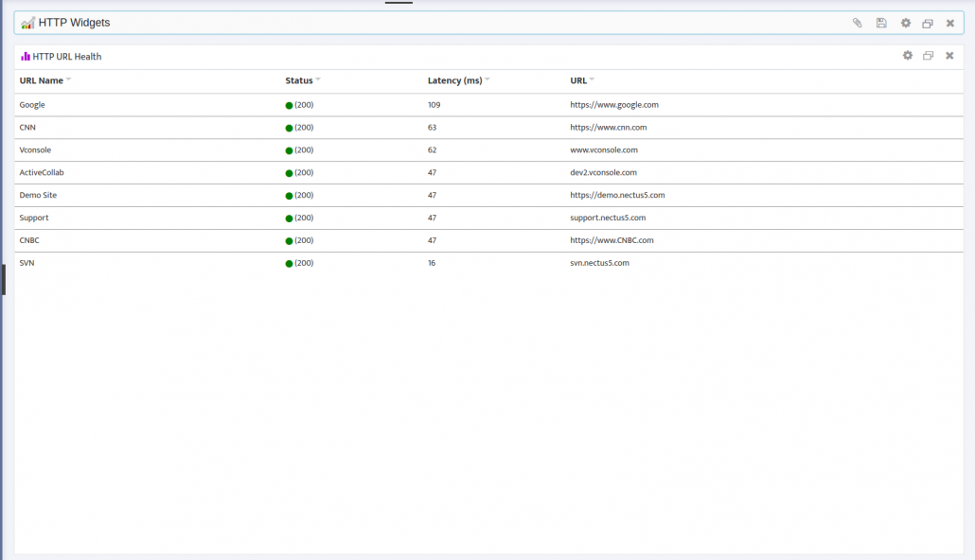Click the black sidebar tab on left edge
This screenshot has height=560, width=975.
3,281
